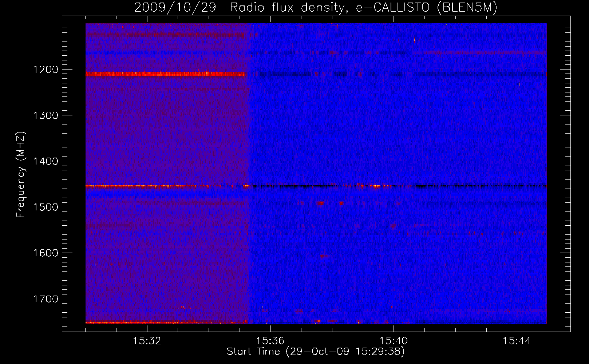Click the plot title '2009/10/29 Radio flux density'
This screenshot has width=589, height=364.
pos(315,7)
